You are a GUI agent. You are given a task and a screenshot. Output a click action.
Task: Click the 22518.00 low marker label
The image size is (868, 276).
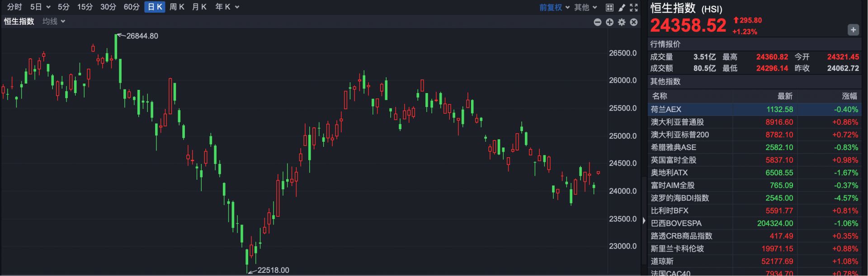[273, 270]
